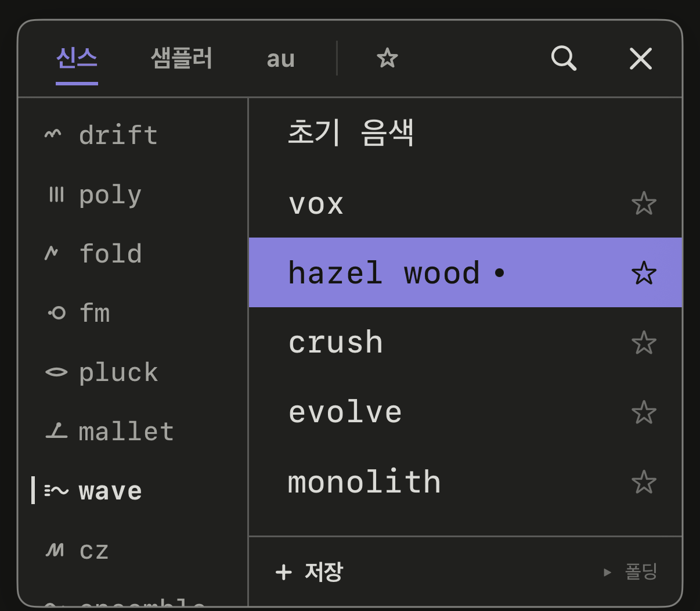Screen dimensions: 700x611
Task: Close the preset browser panel
Action: tap(641, 58)
